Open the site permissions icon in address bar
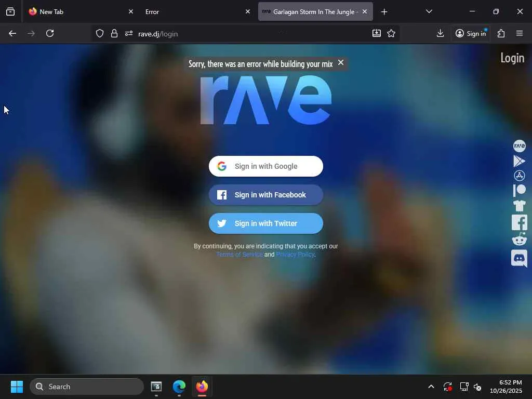This screenshot has width=532, height=399. (129, 33)
